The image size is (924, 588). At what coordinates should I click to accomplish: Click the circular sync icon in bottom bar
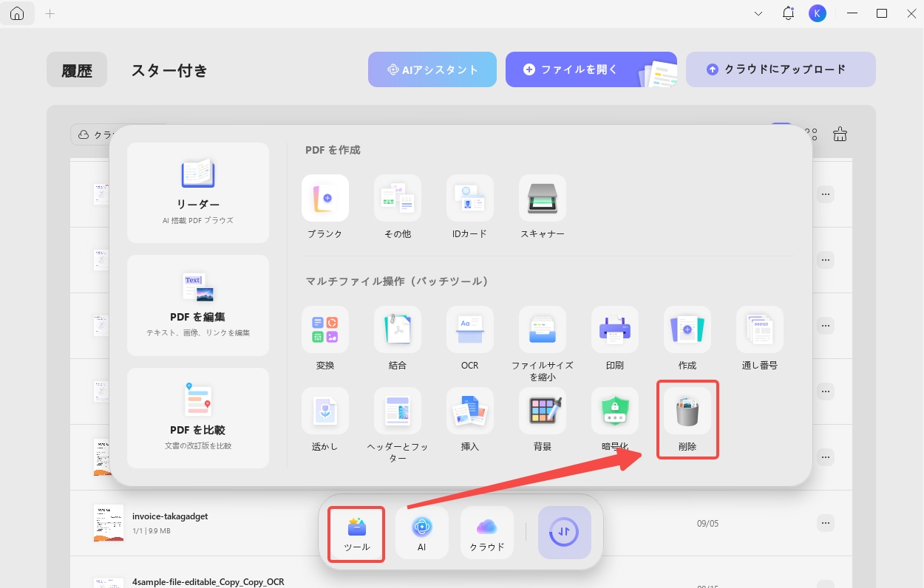[x=565, y=533]
